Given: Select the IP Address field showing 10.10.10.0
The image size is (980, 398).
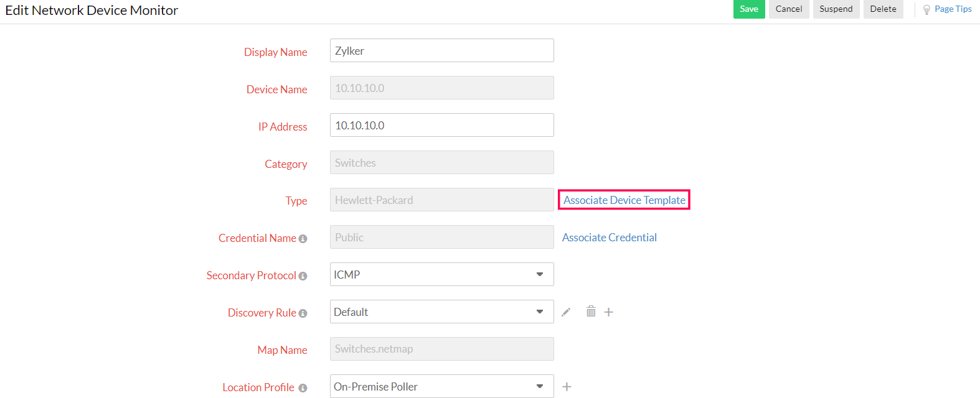Looking at the screenshot, I should pos(441,125).
